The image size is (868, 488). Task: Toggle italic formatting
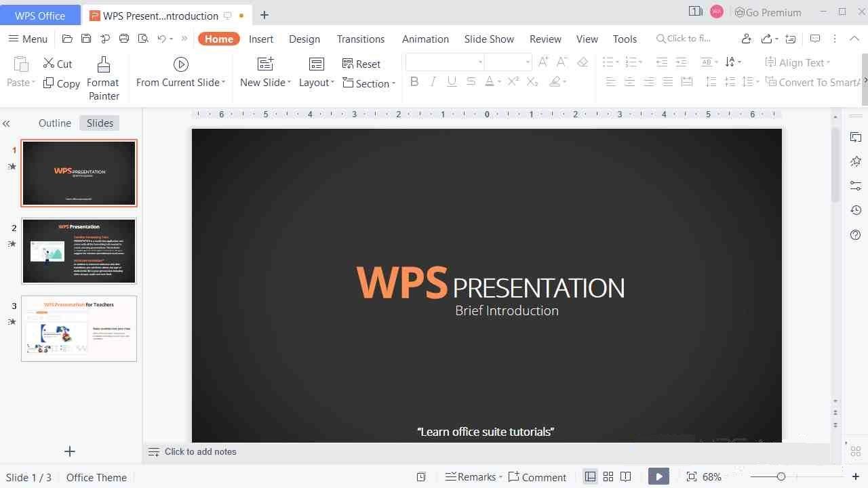click(433, 81)
